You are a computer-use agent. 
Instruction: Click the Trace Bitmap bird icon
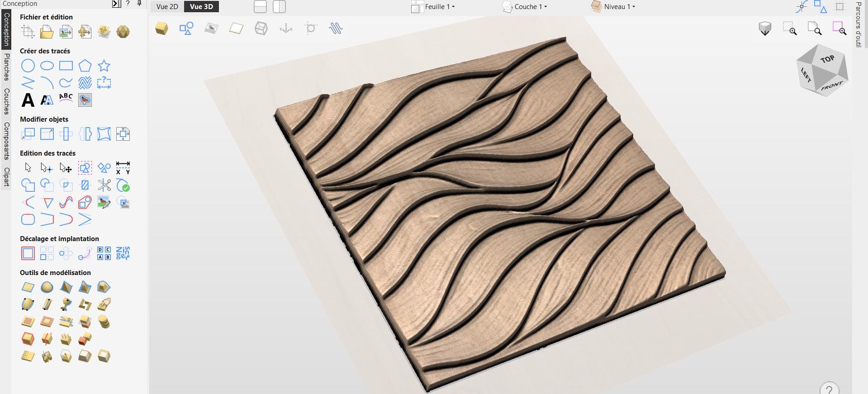pyautogui.click(x=85, y=100)
